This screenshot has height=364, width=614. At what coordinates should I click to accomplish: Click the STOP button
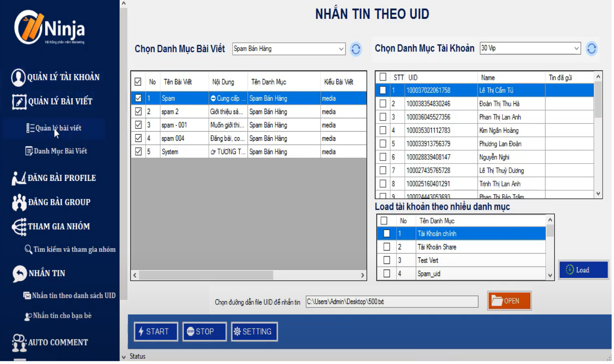coord(205,332)
